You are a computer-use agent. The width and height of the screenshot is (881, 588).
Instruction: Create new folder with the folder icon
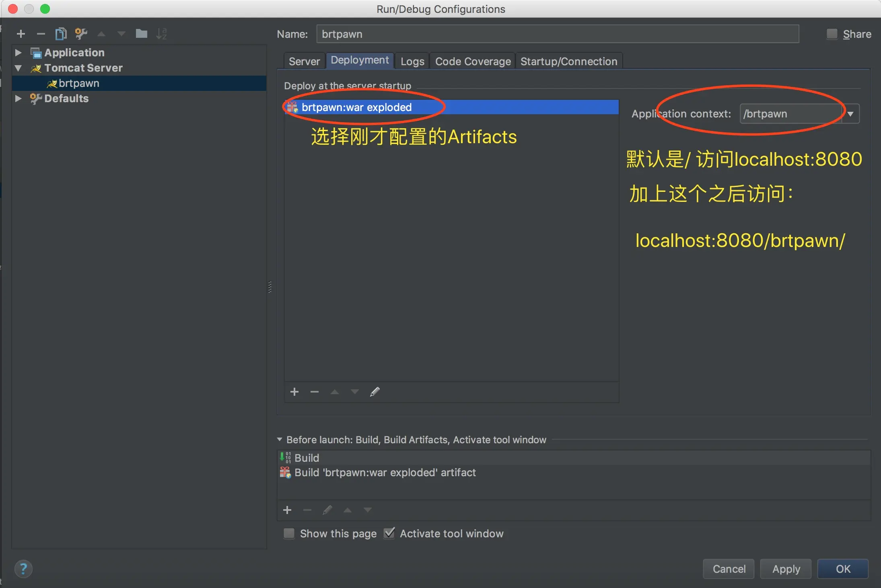(141, 34)
